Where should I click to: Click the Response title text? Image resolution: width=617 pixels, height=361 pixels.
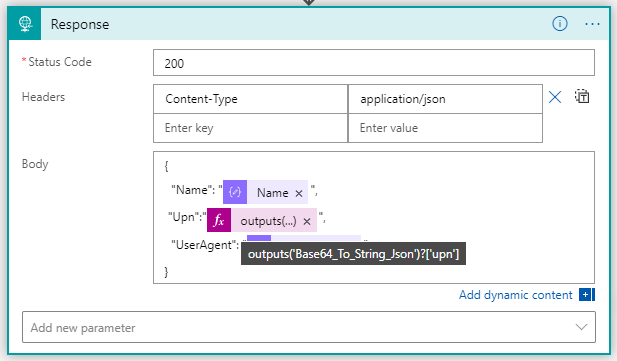[80, 24]
